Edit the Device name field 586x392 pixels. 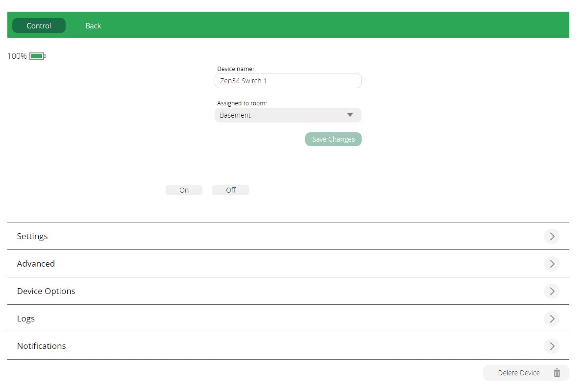[x=288, y=81]
